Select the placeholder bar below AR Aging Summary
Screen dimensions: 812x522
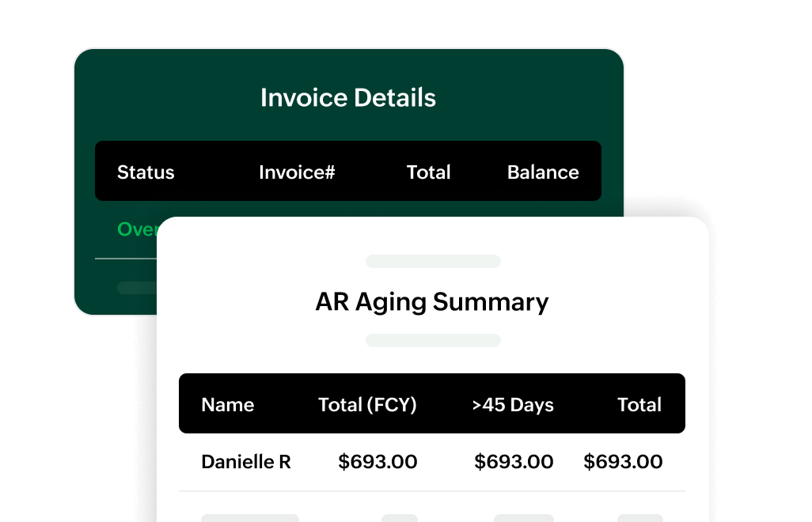coord(433,341)
